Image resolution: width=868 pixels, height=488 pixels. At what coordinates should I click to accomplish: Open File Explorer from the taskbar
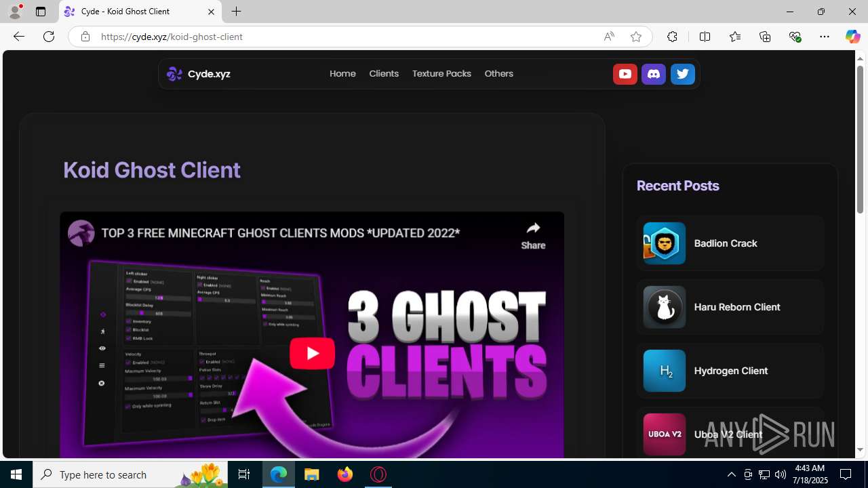312,474
